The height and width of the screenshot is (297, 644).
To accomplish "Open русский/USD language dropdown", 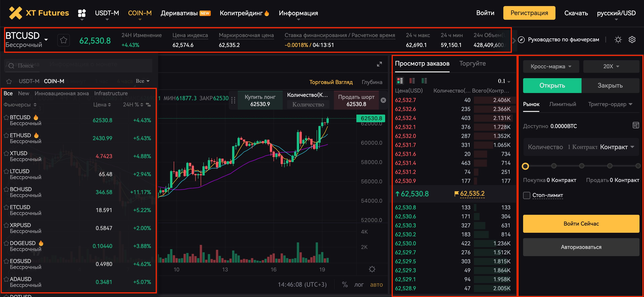I will pos(616,13).
